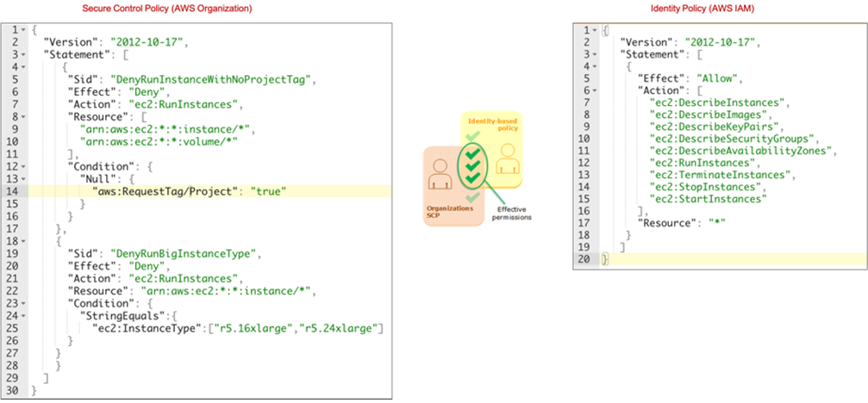
Task: Fold the "Condition" block at line 23
Action: click(x=23, y=303)
